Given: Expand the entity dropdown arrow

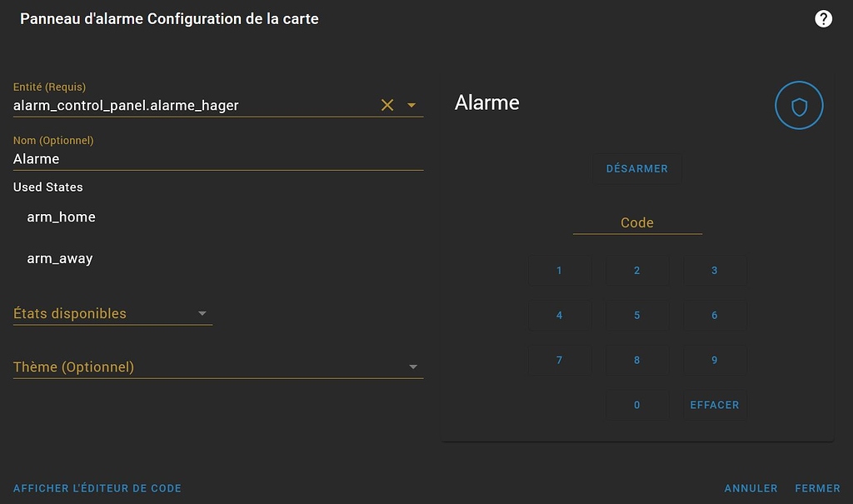Looking at the screenshot, I should point(412,105).
